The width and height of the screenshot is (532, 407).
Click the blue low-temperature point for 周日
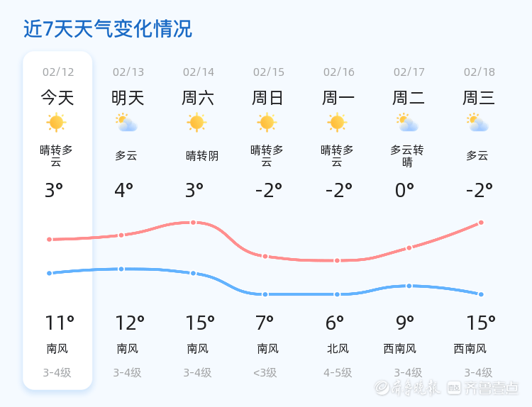pos(265,294)
